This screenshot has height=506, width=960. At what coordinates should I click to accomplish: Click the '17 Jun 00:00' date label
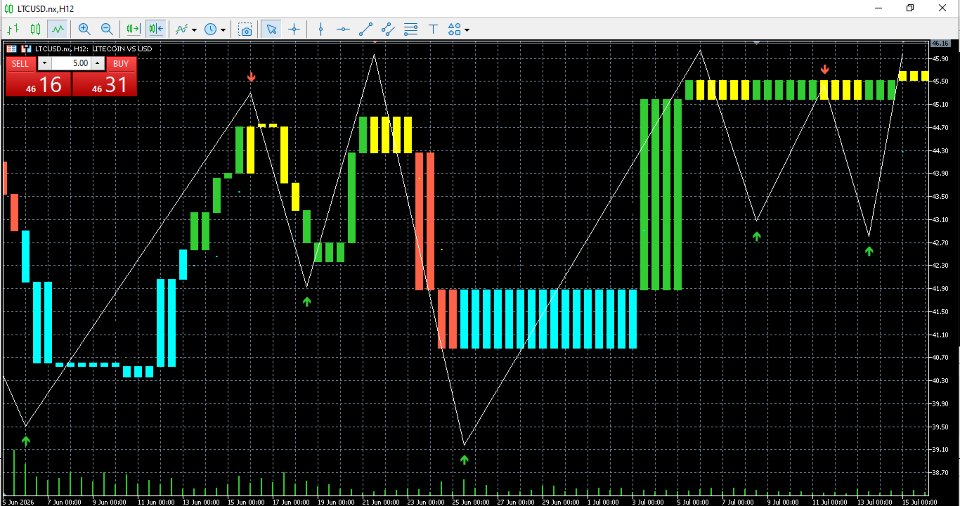(289, 502)
